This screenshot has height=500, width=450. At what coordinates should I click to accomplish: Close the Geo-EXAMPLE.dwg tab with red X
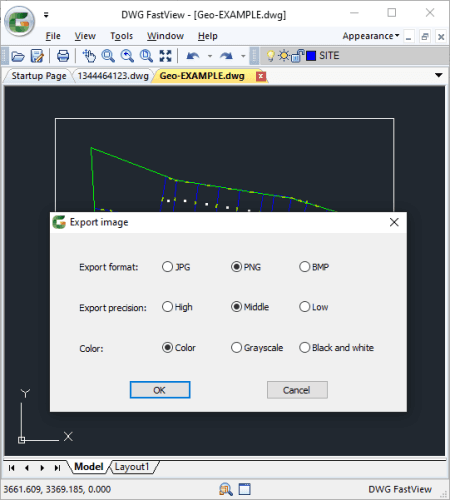tap(261, 76)
